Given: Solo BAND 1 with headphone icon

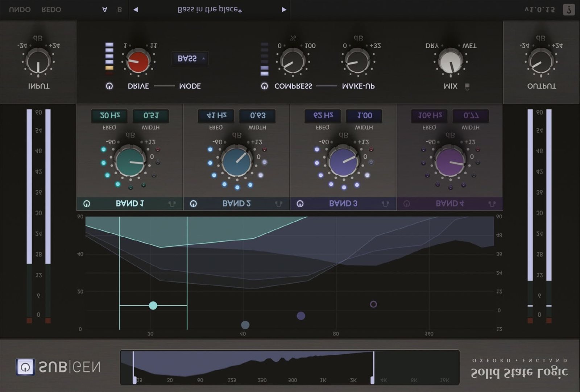Looking at the screenshot, I should (172, 204).
